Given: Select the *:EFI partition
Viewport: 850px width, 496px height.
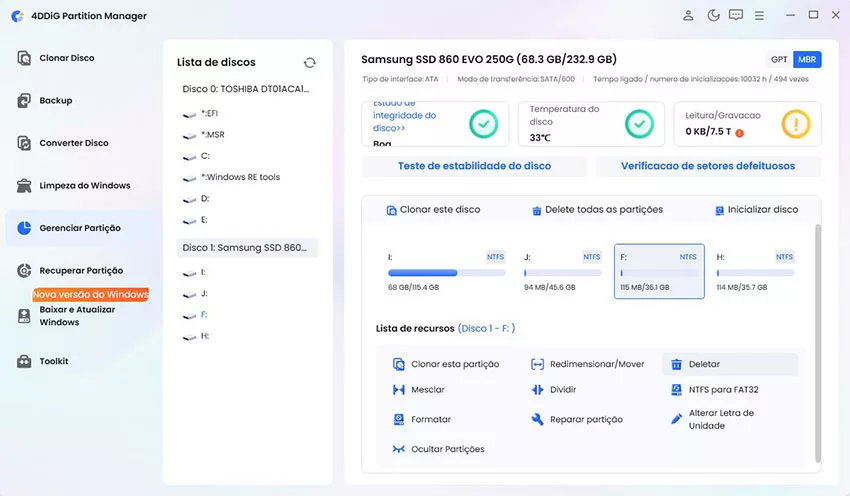Looking at the screenshot, I should point(201,113).
